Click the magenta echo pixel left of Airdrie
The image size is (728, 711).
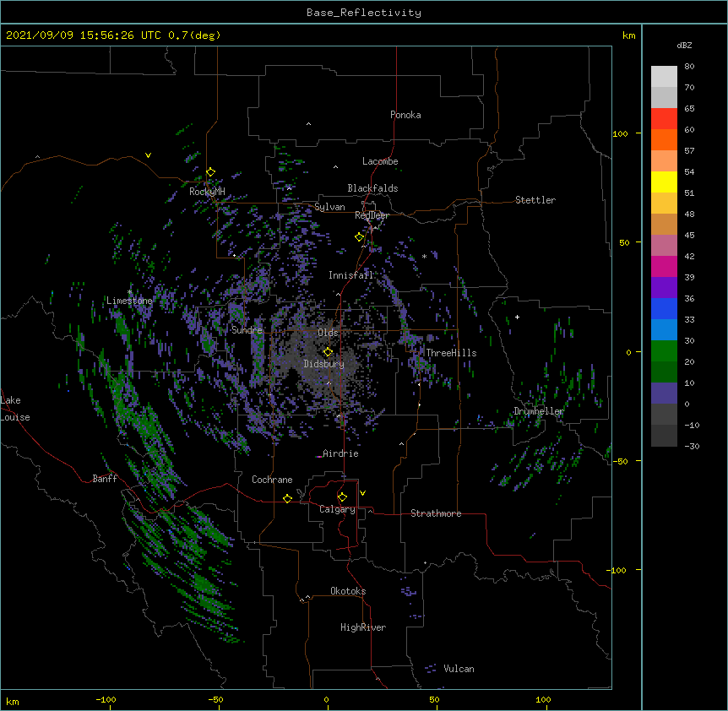pyautogui.click(x=318, y=457)
